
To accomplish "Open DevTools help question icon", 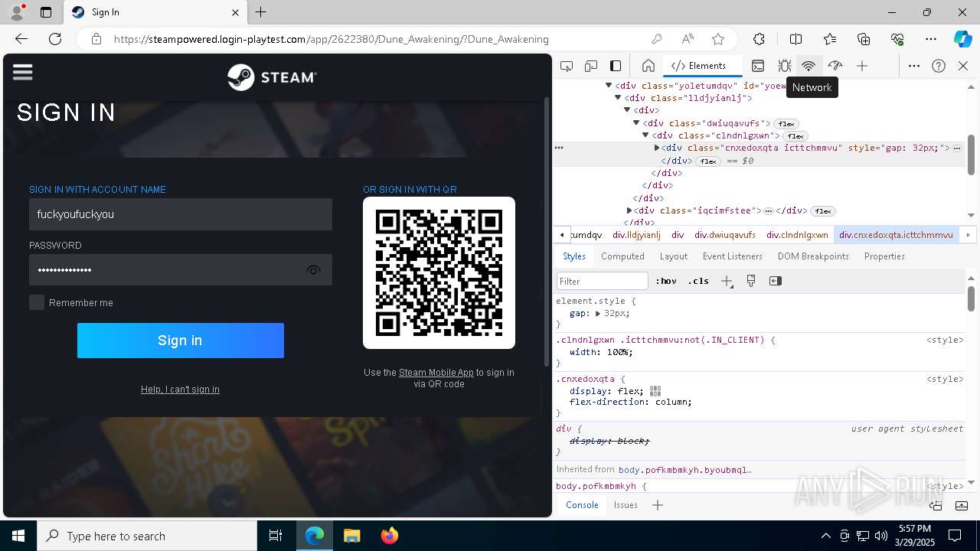I will (x=939, y=66).
